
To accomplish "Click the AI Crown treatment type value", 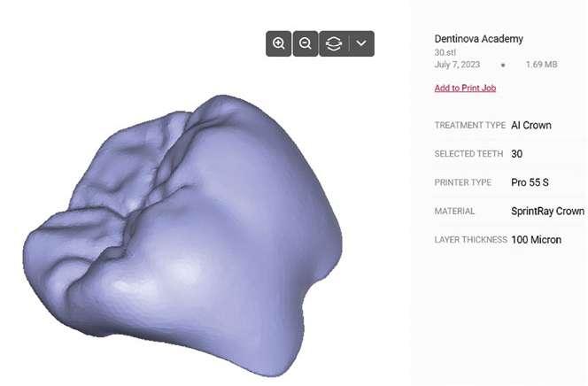I will (531, 125).
